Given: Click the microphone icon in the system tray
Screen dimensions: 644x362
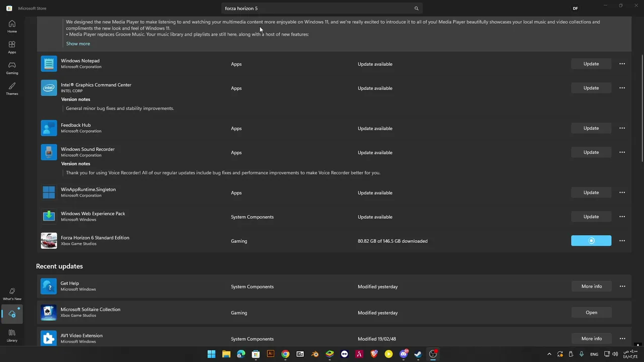Looking at the screenshot, I should click(582, 354).
